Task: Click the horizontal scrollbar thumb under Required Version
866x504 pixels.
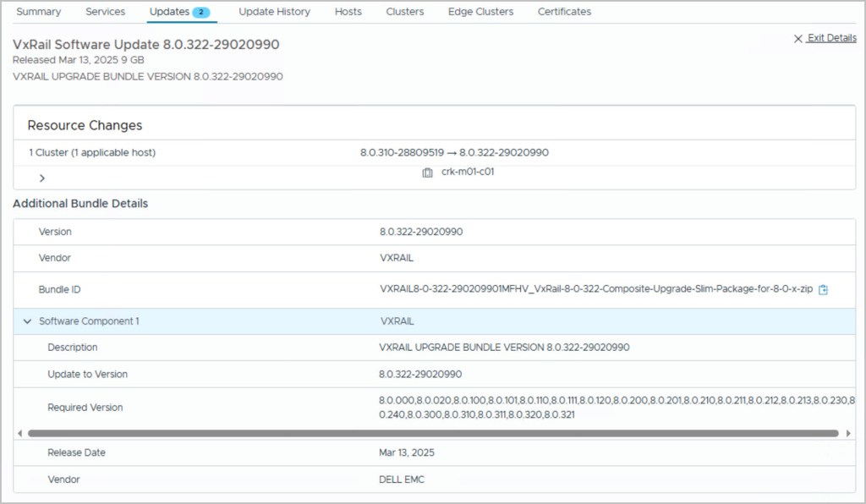Action: click(x=431, y=433)
